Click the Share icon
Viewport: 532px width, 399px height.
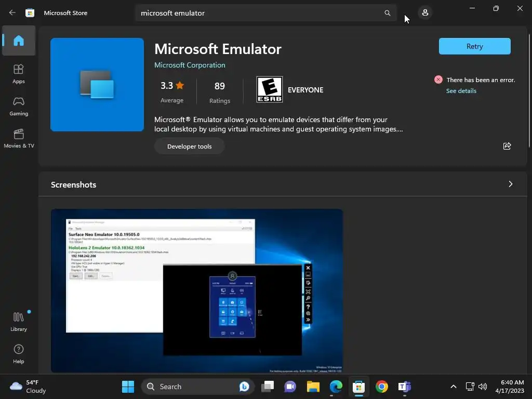[507, 146]
